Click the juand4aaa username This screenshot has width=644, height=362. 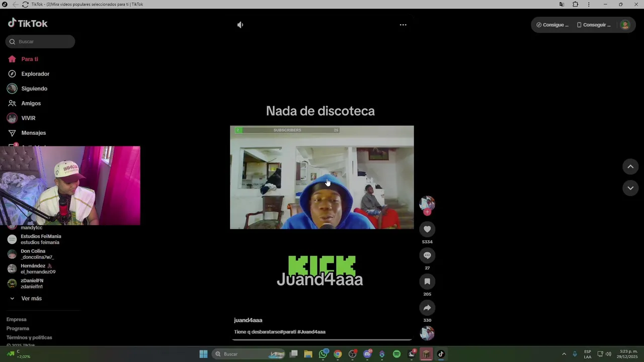(x=248, y=320)
